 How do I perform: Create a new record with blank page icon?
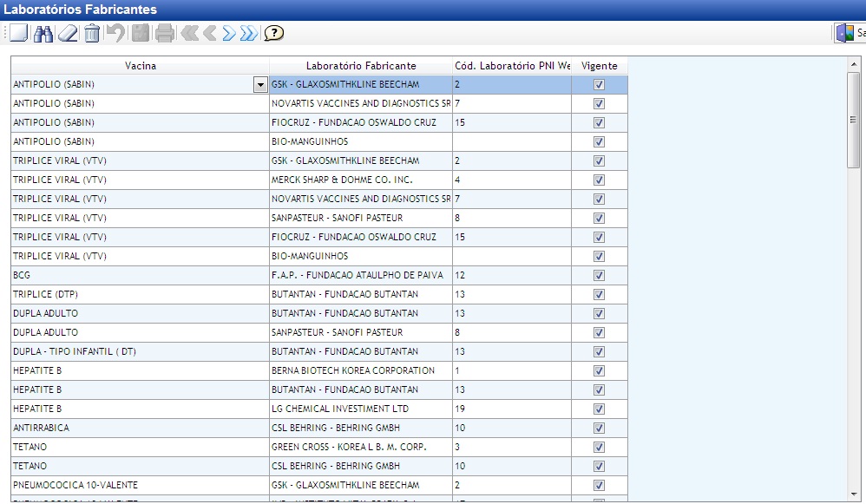[x=19, y=33]
